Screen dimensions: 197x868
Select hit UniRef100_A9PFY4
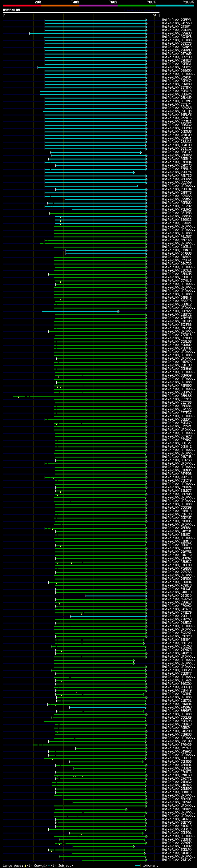click(x=177, y=172)
